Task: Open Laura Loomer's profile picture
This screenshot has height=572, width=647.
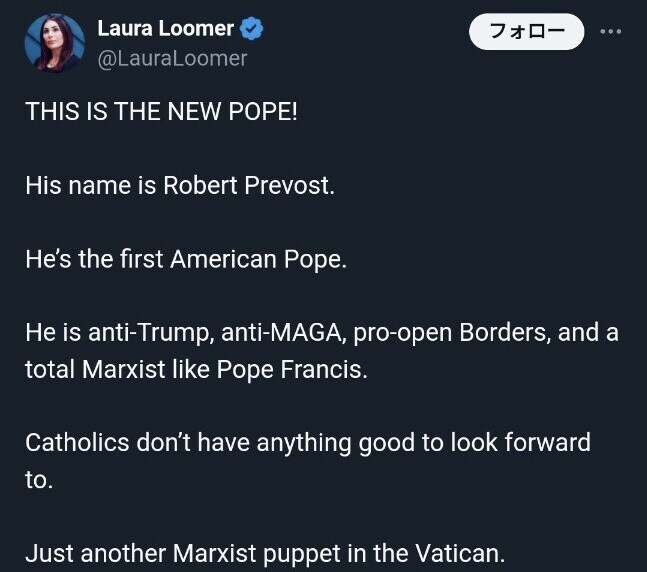Action: (53, 41)
